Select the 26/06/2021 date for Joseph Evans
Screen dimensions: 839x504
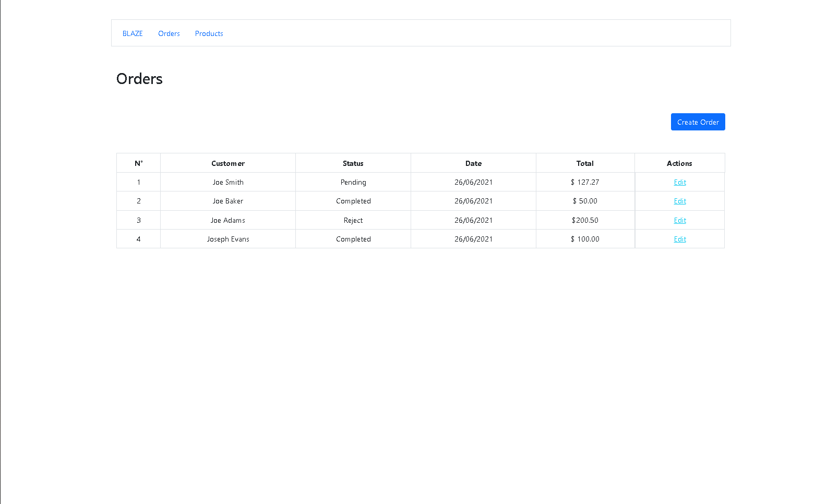click(473, 238)
